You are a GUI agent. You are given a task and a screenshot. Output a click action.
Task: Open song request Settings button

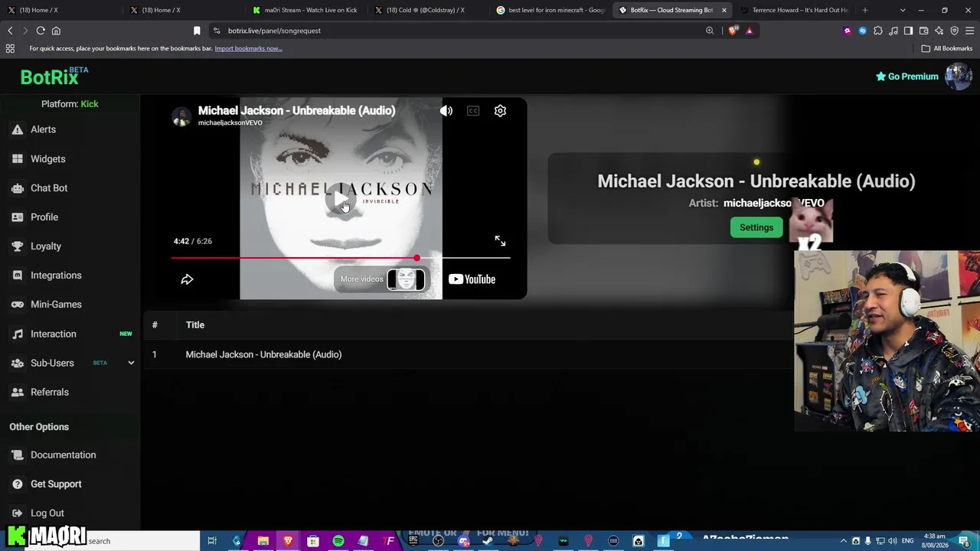[x=756, y=227]
